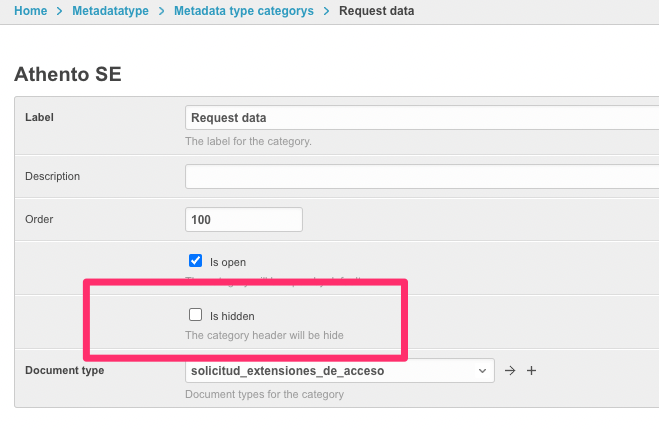Click the 'Is open' checkbox label text
659x429 pixels.
pos(227,262)
